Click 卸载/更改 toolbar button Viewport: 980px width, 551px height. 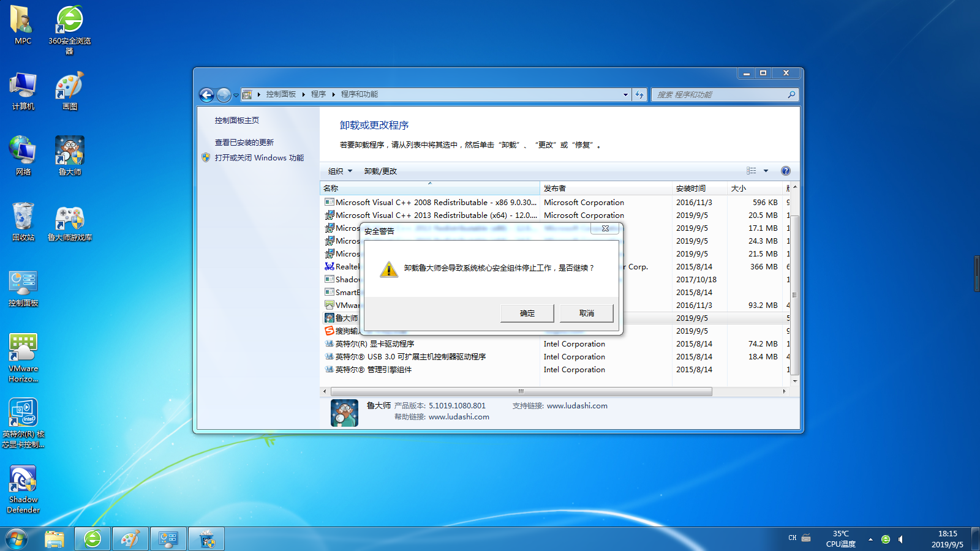380,171
